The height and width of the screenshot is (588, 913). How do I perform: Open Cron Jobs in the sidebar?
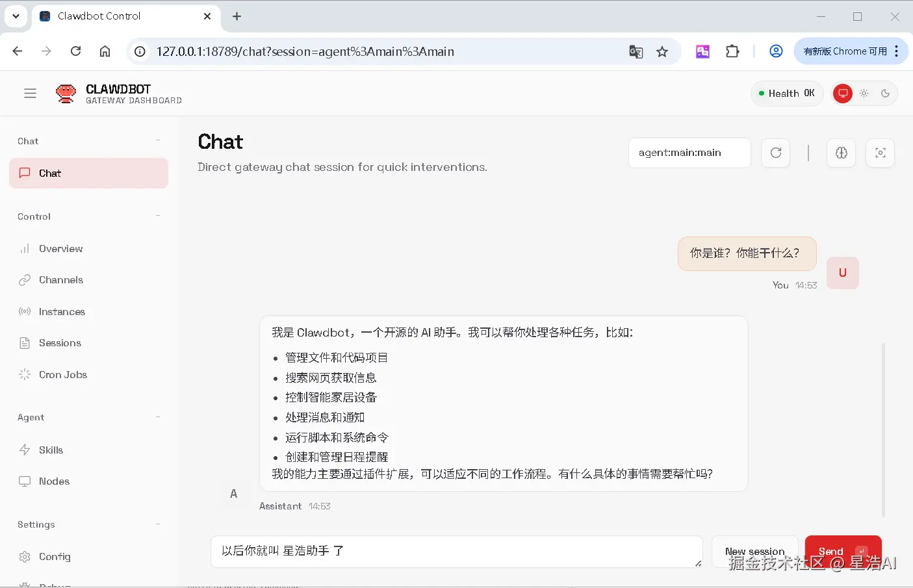tap(88, 375)
